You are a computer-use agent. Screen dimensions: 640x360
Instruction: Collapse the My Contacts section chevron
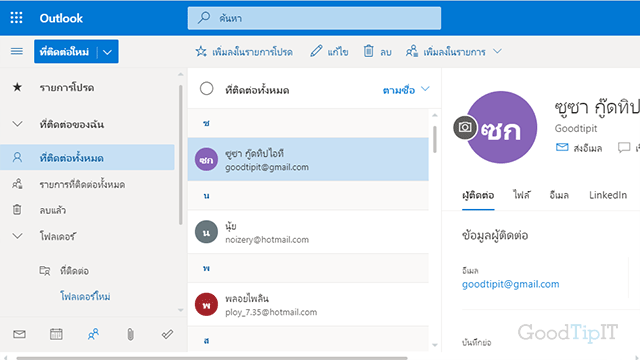(17, 124)
